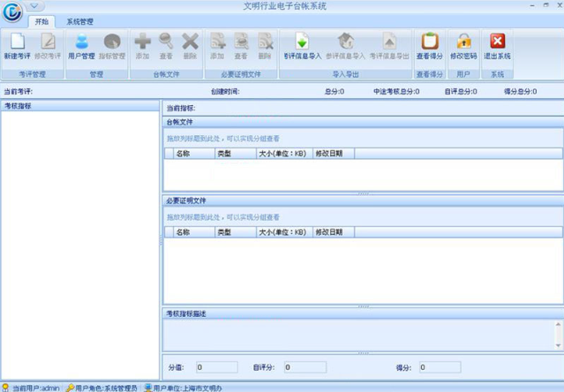Switch to the 系统管理 ribbon tab
This screenshot has width=564, height=392.
click(x=80, y=21)
